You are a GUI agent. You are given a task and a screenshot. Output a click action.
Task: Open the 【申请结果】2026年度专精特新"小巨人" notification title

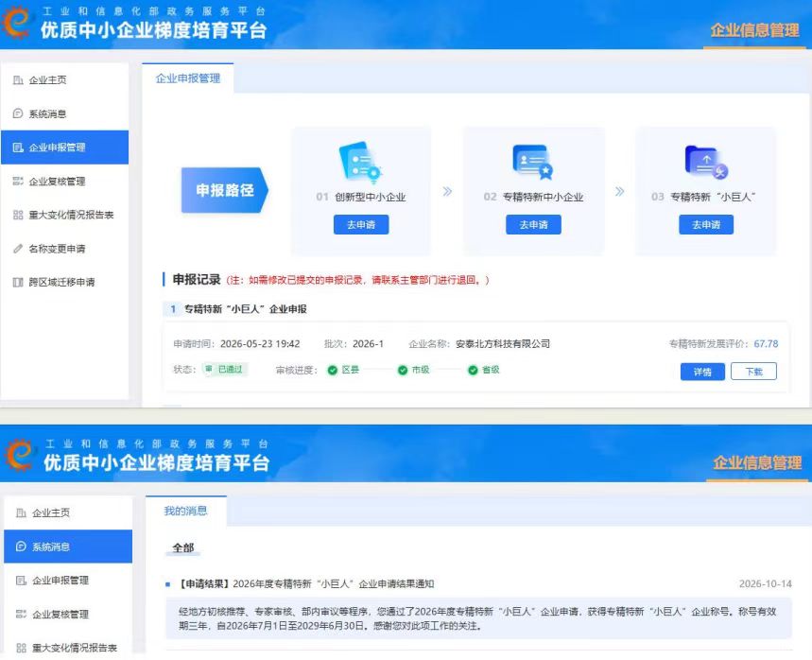tap(305, 583)
